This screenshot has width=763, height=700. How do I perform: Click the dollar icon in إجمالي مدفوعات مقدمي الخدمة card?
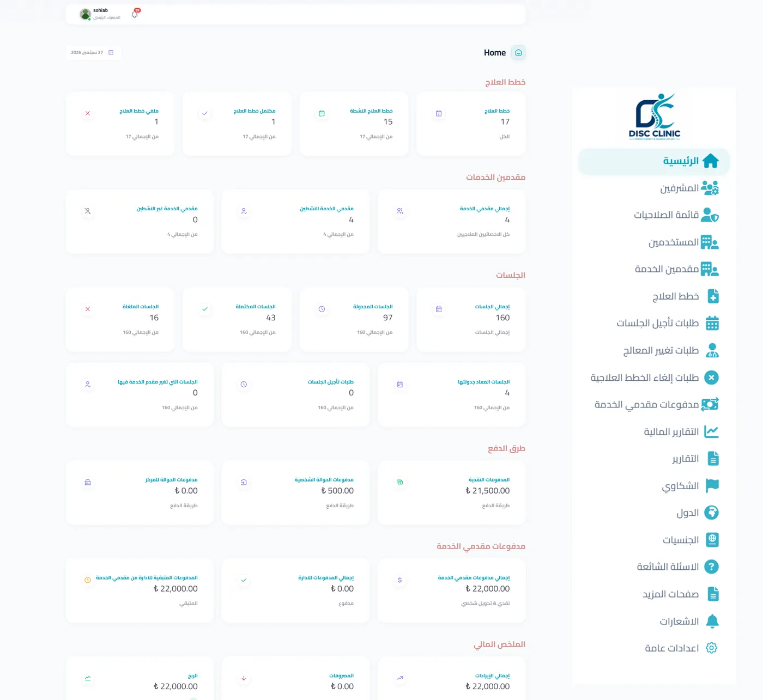(x=399, y=580)
